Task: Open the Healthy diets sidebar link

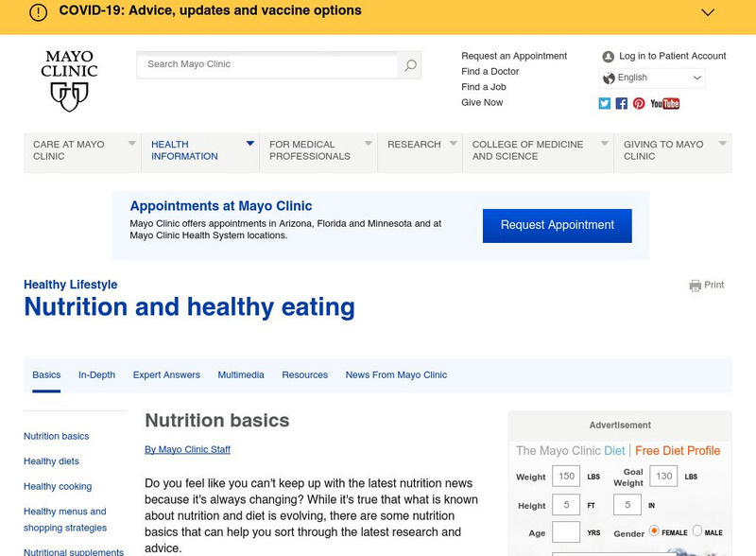Action: tap(51, 461)
